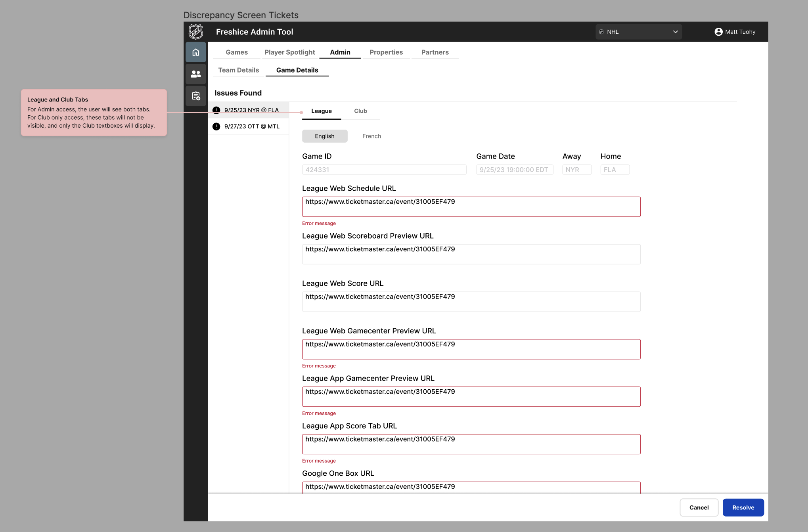Screen dimensions: 808x532
Task: Click alert icon beside 9/25/23 NYR @ FLA
Action: 216,110
